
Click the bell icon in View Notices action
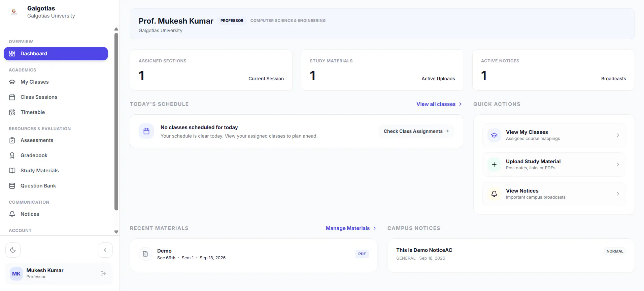pyautogui.click(x=494, y=194)
